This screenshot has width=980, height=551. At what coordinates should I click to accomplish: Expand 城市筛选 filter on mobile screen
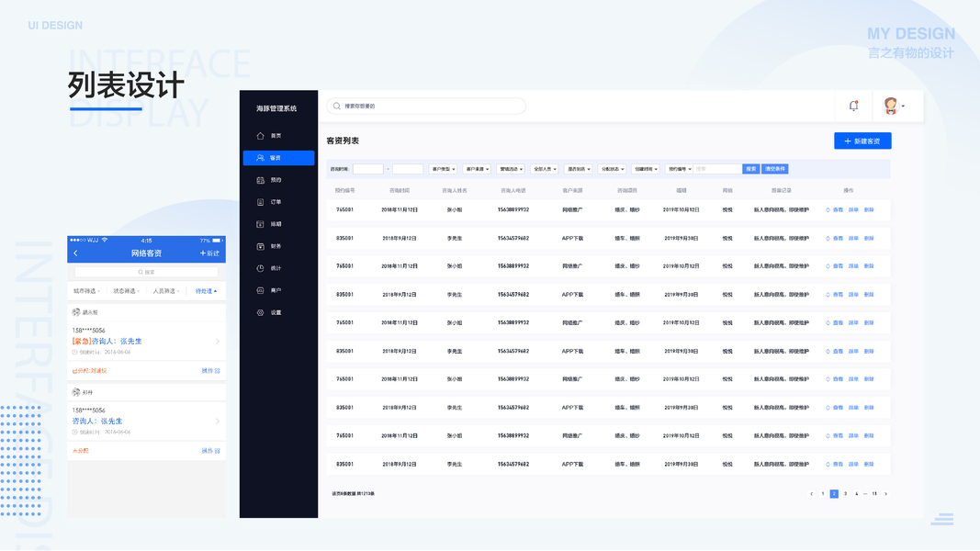(x=87, y=291)
